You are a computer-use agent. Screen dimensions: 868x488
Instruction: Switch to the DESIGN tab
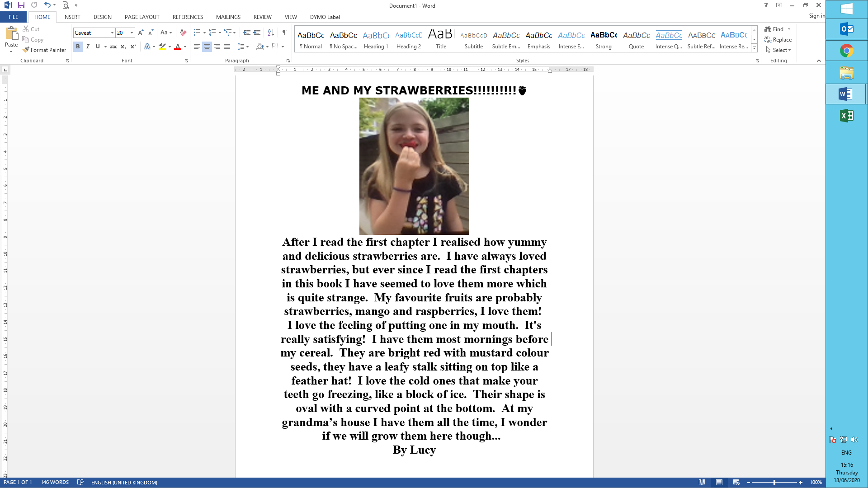pos(103,17)
